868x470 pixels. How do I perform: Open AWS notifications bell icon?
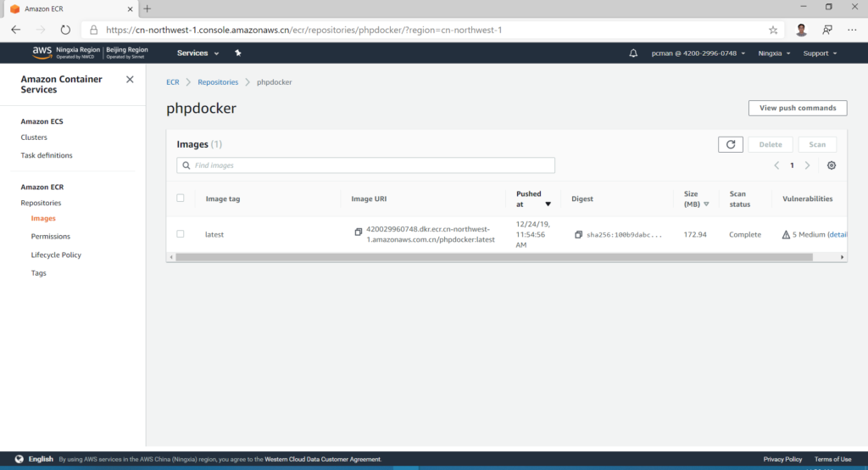(x=633, y=53)
